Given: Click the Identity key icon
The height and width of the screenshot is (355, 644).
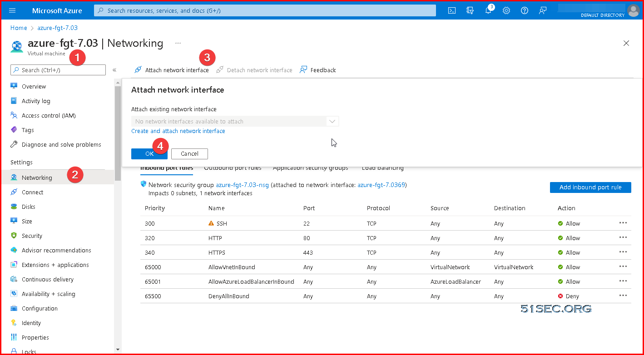Looking at the screenshot, I should 14,323.
